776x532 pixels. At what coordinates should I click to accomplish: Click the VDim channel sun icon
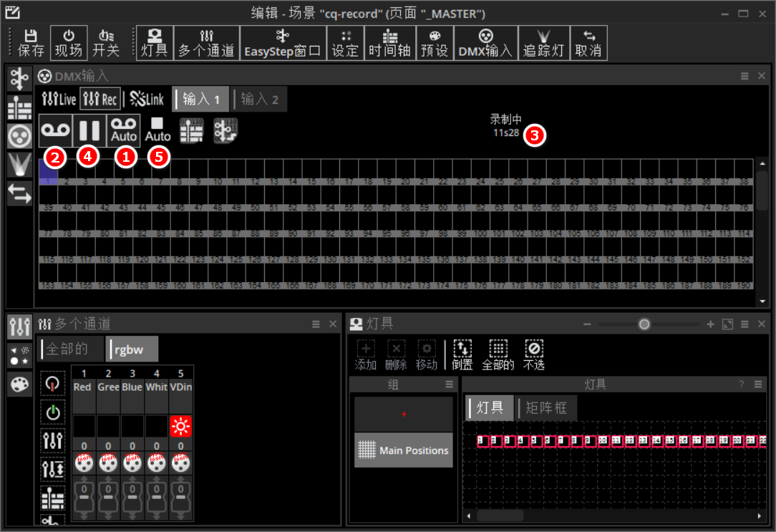(x=180, y=427)
